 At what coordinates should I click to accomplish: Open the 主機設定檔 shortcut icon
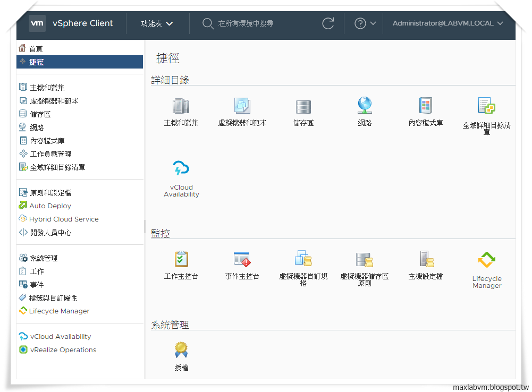coord(426,259)
